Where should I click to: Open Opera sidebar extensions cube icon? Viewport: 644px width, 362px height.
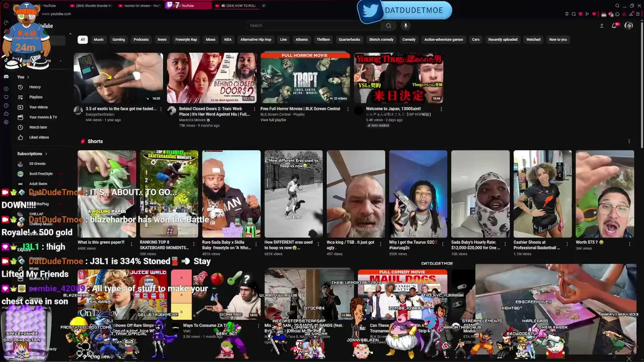pyautogui.click(x=6, y=114)
